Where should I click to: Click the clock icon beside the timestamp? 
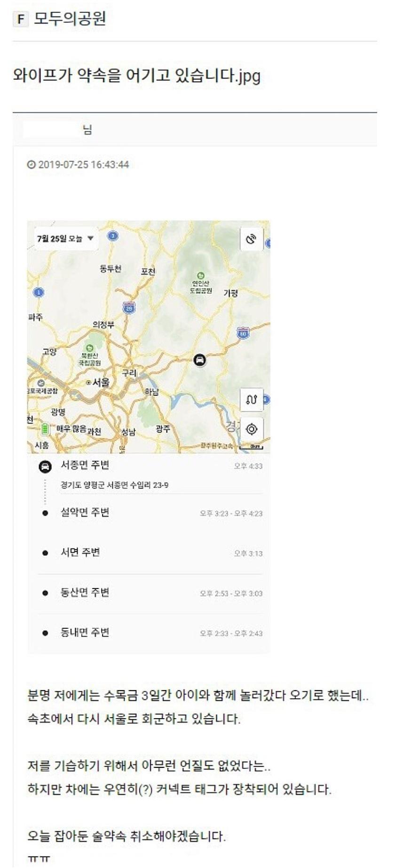(x=31, y=165)
